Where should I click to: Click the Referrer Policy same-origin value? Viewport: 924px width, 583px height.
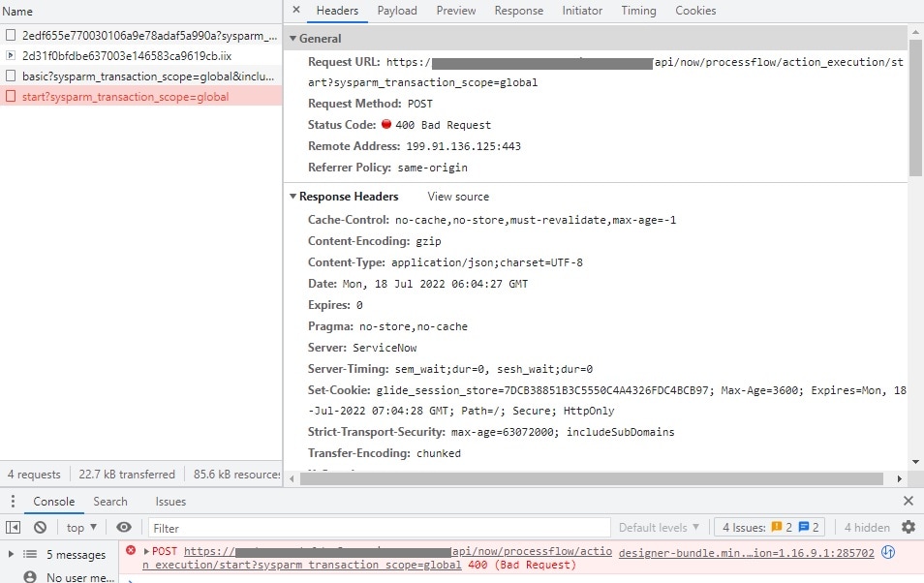click(433, 168)
